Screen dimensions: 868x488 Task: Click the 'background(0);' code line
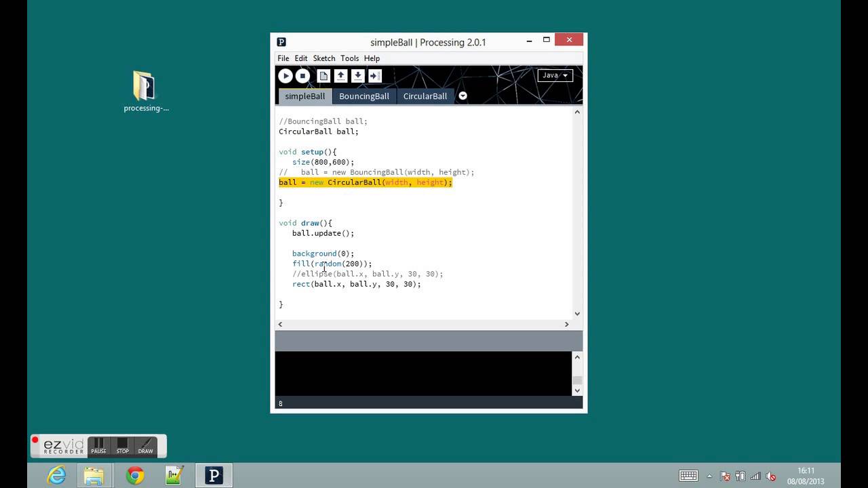(x=323, y=253)
